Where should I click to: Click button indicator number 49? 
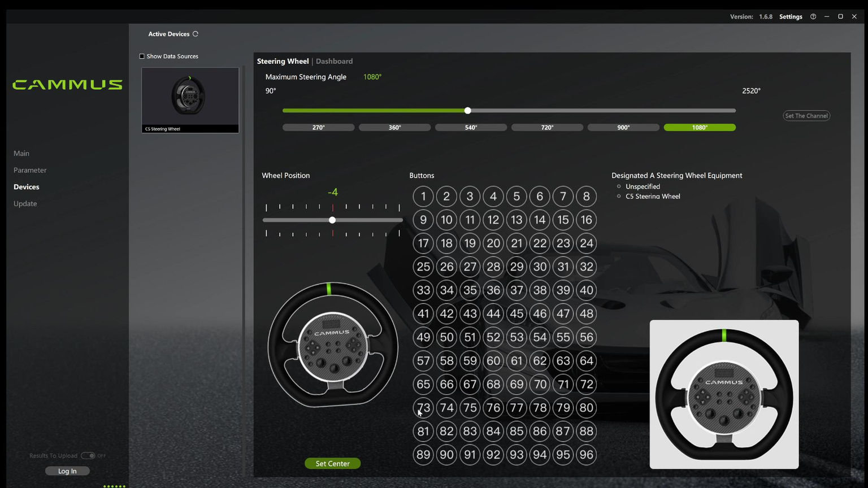coord(423,337)
